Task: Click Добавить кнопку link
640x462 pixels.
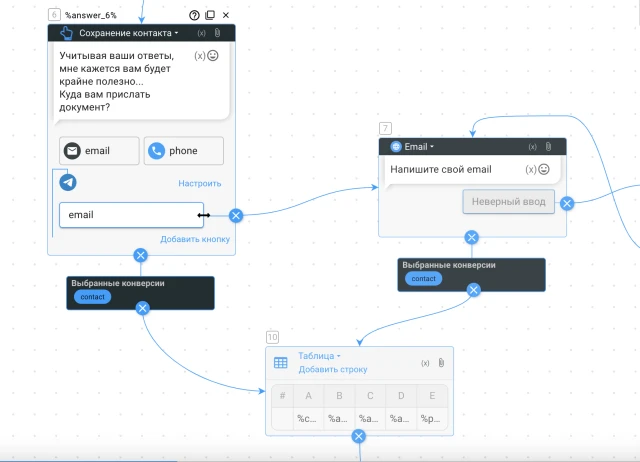Action: pos(195,239)
